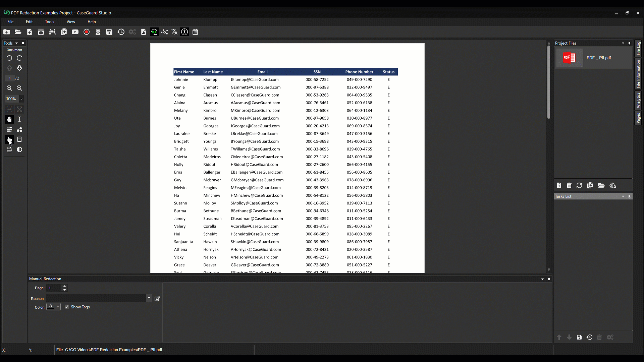Open the View menu
Viewport: 644px width, 362px height.
pyautogui.click(x=71, y=22)
